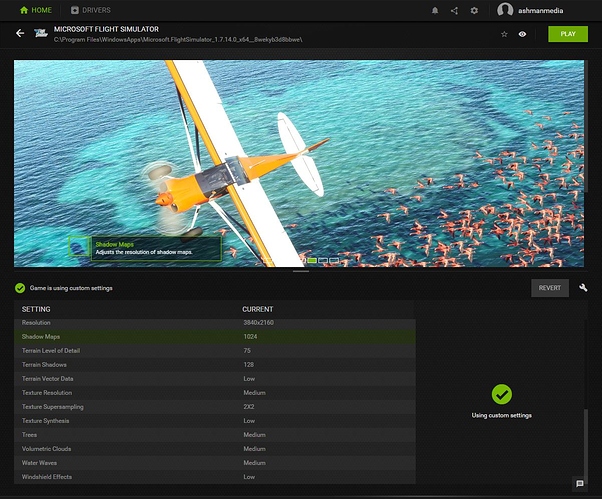Image resolution: width=602 pixels, height=499 pixels.
Task: Click Game is using custom settings text
Action: (71, 288)
